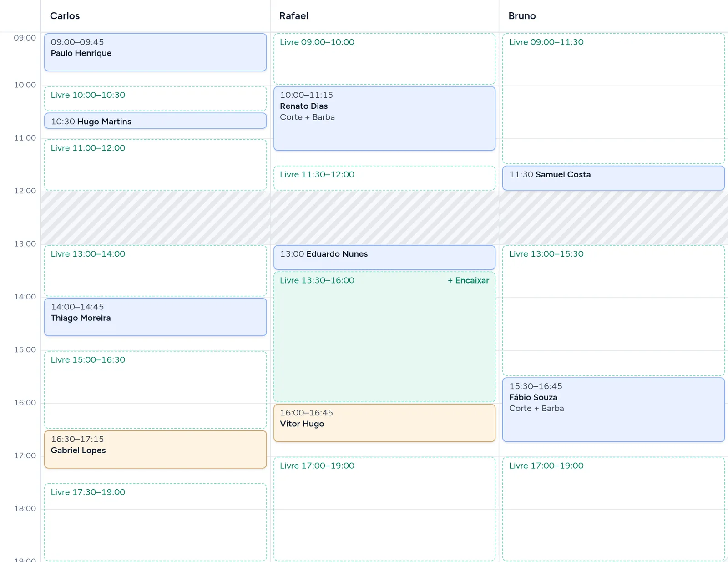Click the + Encaixar button in Rafael's free slot
The height and width of the screenshot is (562, 728).
pyautogui.click(x=468, y=280)
